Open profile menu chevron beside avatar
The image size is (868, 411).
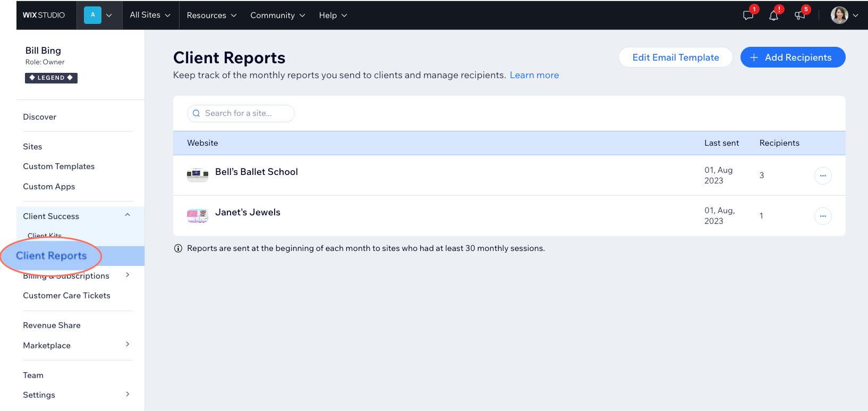point(856,15)
